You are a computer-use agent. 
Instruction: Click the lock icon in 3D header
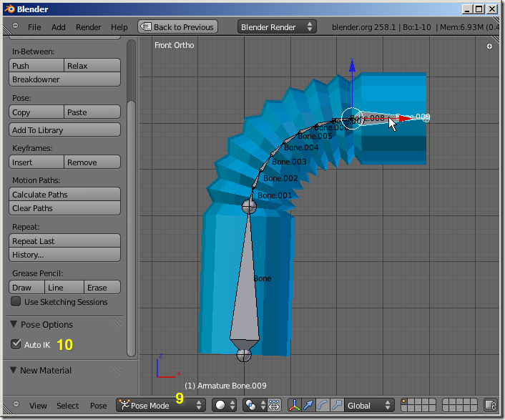(x=491, y=406)
